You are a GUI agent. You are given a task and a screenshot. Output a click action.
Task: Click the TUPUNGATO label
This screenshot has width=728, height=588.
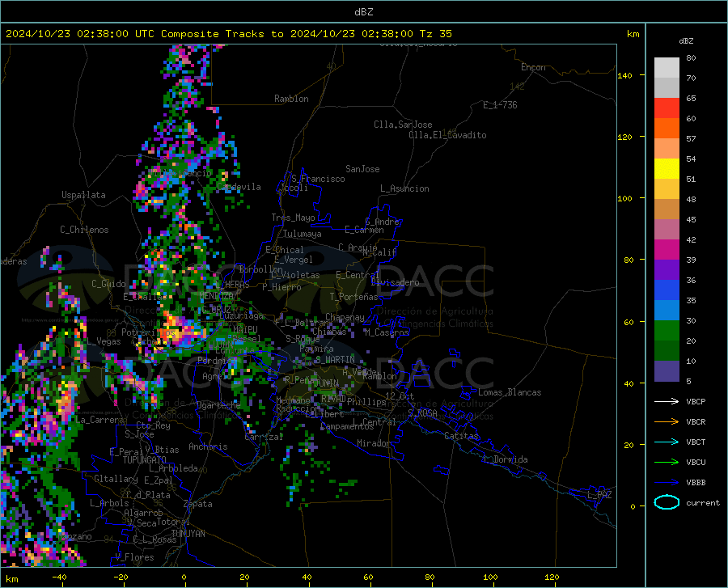[x=145, y=460]
